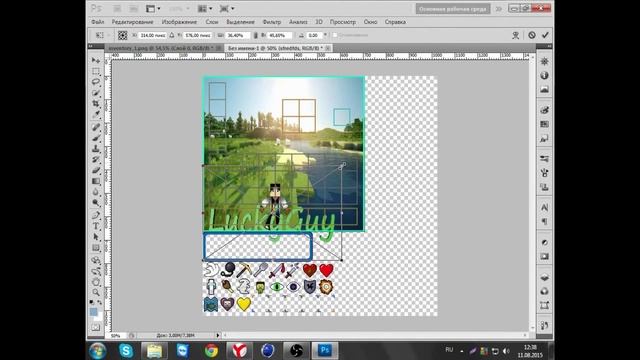Select the Blur tool

[x=96, y=192]
